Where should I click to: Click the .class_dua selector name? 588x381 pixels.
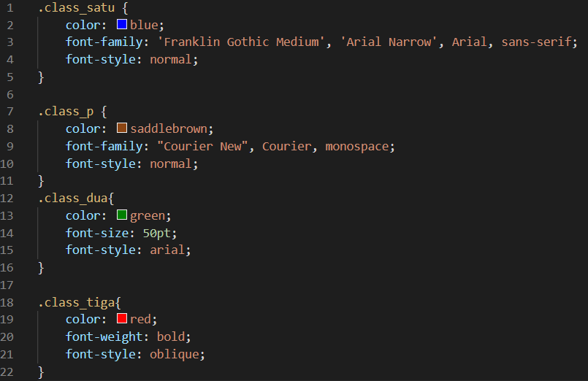pos(73,198)
